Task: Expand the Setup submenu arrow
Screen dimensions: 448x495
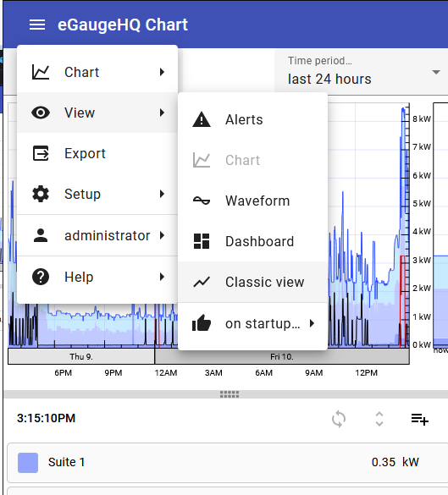Action: point(162,194)
